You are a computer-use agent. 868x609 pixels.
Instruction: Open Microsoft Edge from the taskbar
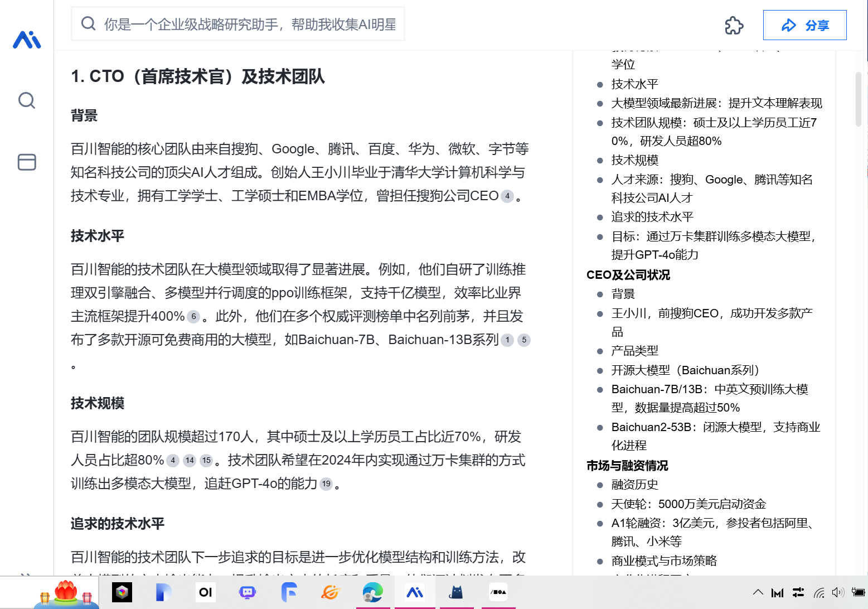point(372,592)
